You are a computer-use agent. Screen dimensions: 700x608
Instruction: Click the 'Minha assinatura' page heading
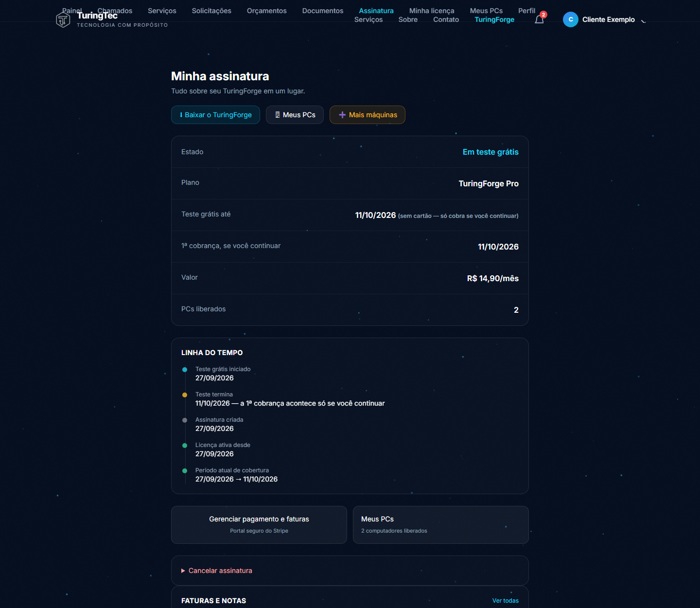pyautogui.click(x=220, y=76)
